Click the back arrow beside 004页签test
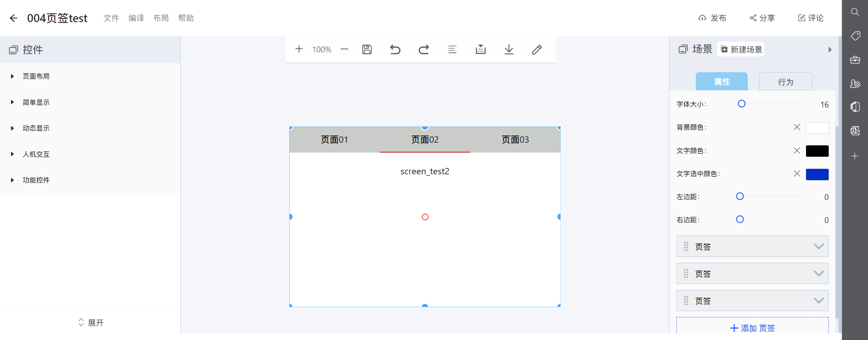 point(14,18)
